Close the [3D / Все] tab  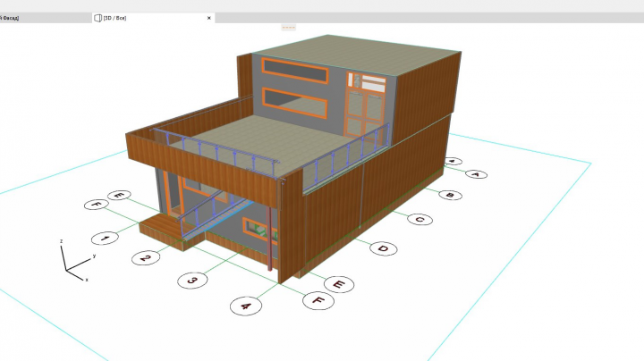[208, 18]
